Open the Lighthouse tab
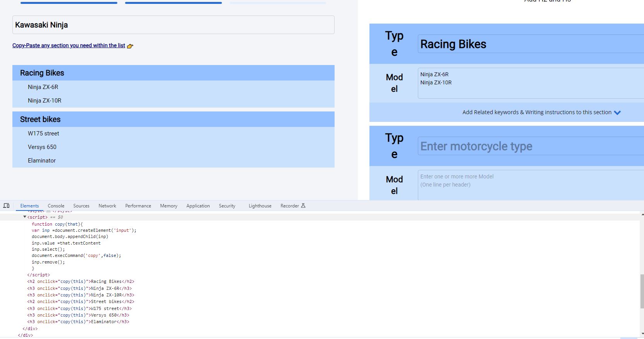This screenshot has height=339, width=644. 260,206
